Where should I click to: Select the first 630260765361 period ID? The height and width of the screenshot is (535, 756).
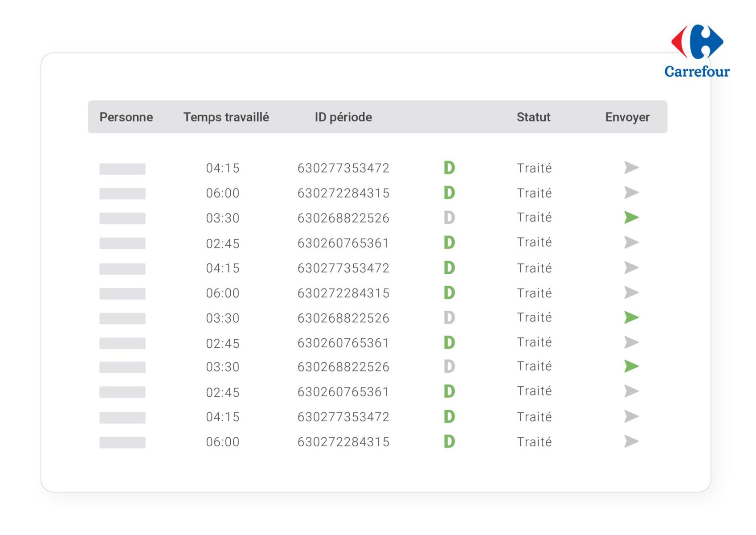[343, 243]
